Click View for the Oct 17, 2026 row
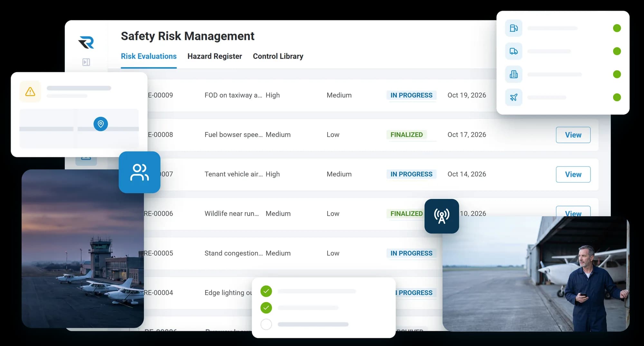 pyautogui.click(x=573, y=135)
